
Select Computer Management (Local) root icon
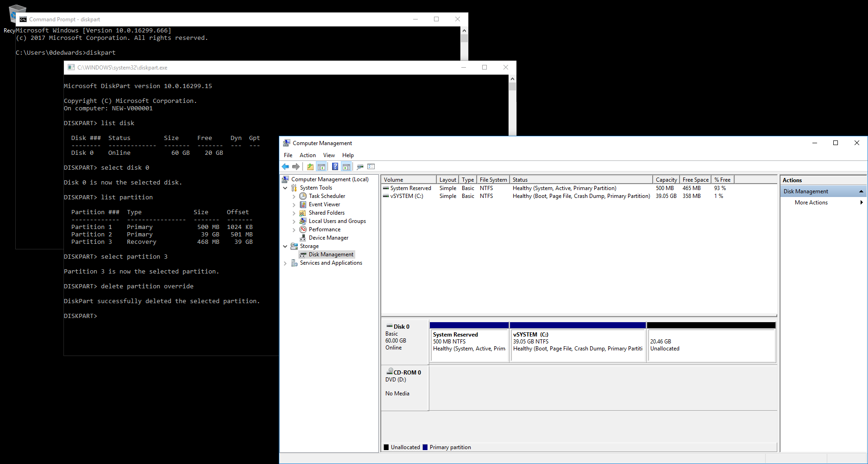tap(285, 179)
